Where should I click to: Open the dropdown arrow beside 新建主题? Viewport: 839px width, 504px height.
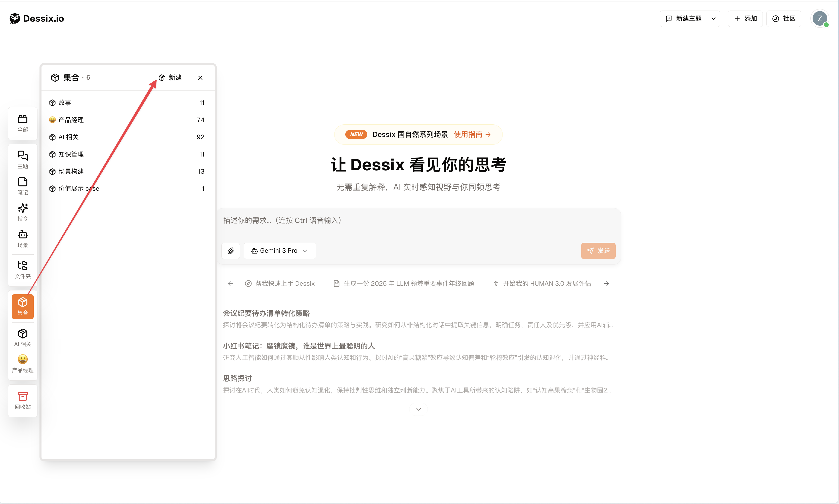pyautogui.click(x=713, y=19)
